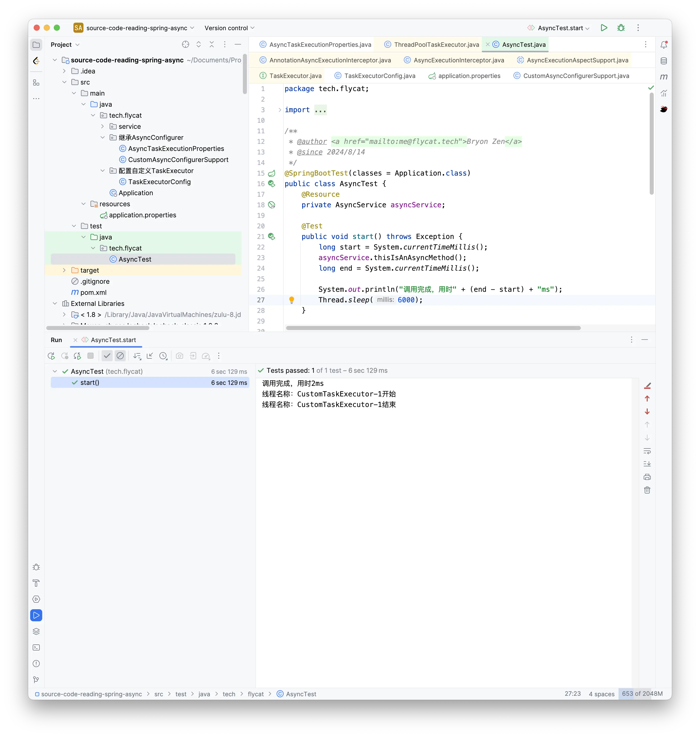Expand the service package
The image size is (700, 737).
(103, 127)
